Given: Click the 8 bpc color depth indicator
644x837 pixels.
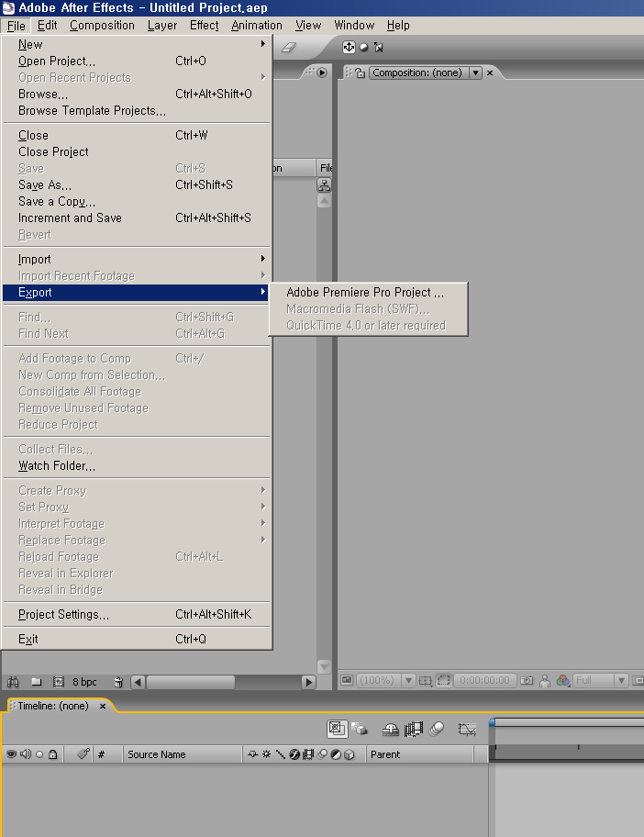Looking at the screenshot, I should click(84, 682).
